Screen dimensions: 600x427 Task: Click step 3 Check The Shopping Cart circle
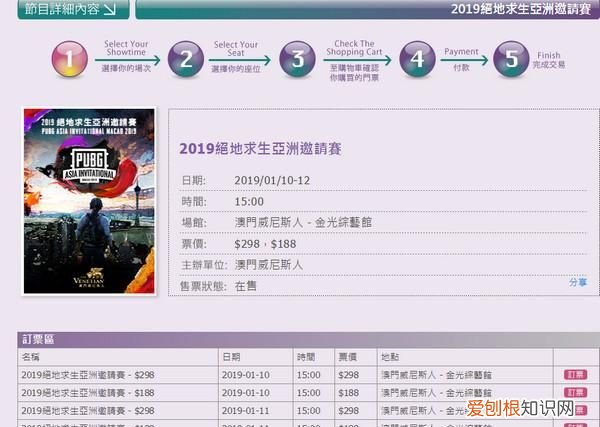pyautogui.click(x=298, y=59)
